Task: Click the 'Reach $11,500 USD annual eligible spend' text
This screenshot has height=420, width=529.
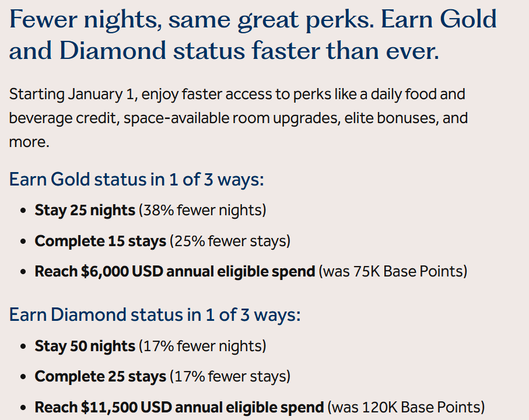Action: pyautogui.click(x=178, y=407)
